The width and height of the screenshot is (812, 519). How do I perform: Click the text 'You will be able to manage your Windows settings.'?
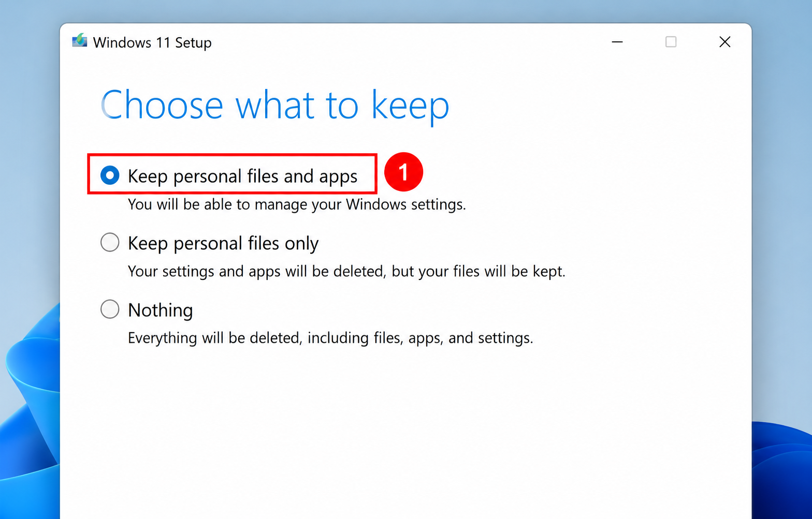point(297,204)
